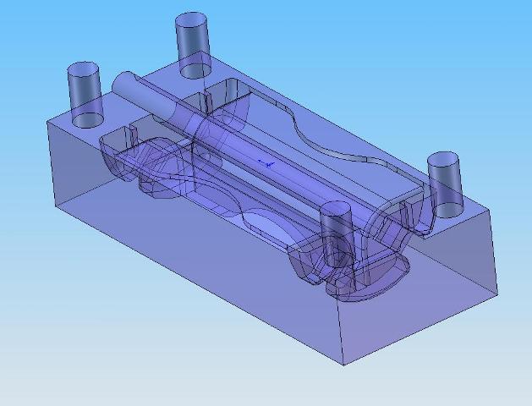Select the rightmost guide pin cylinder
The width and height of the screenshot is (532, 406).
(445, 185)
